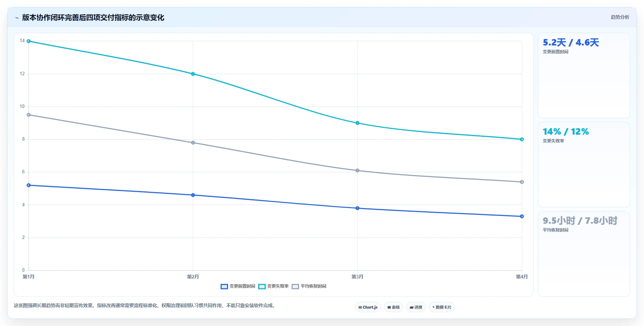
Task: Click the 平均恢复时间 point at 第4月
Action: (522, 182)
